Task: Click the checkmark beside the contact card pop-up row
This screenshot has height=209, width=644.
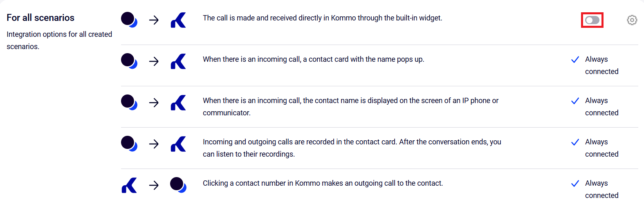Action: coord(575,60)
